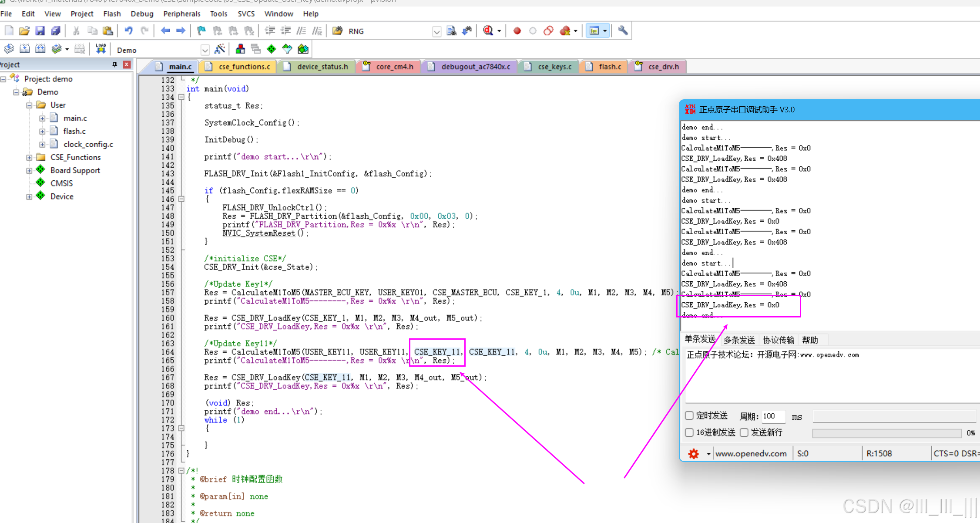Image resolution: width=980 pixels, height=523 pixels.
Task: Click the serial assistant red gear settings icon
Action: (x=693, y=454)
